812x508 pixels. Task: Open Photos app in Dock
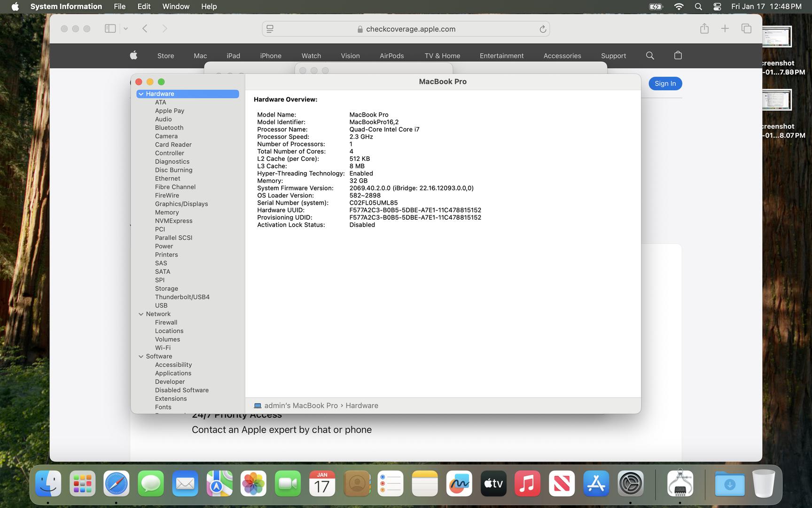pos(254,484)
